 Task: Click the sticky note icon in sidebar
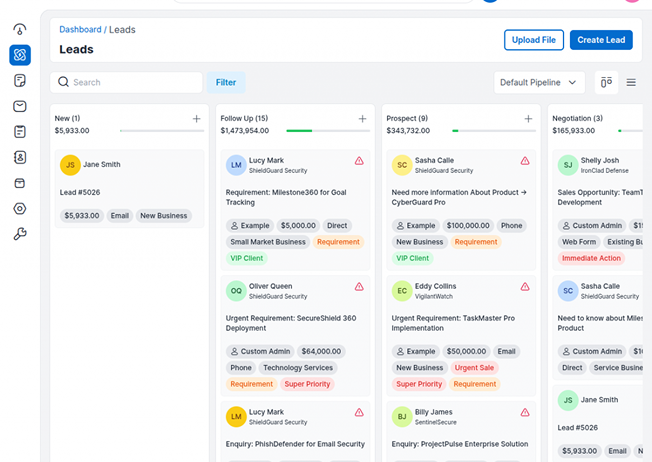coord(20,80)
